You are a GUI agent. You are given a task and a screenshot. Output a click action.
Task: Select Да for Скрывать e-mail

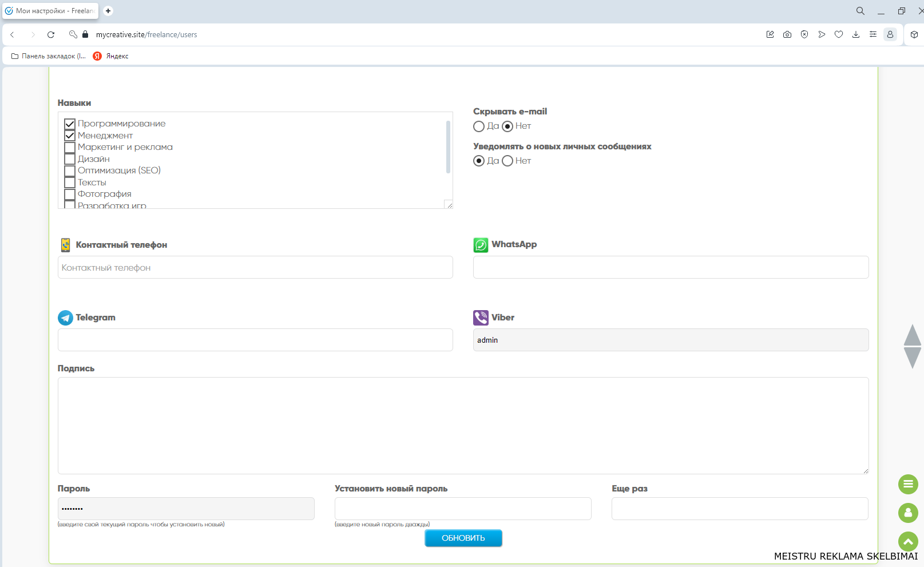[479, 126]
